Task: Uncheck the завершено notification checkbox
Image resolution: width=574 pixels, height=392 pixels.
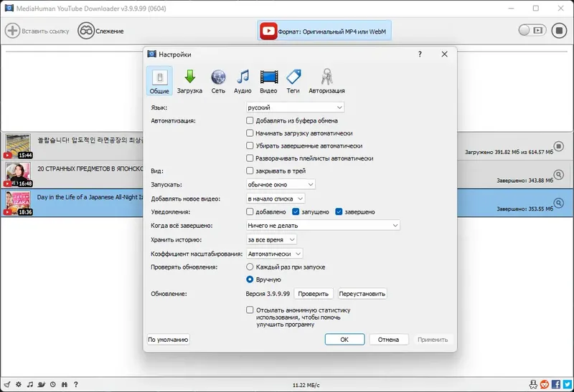Action: coord(339,211)
